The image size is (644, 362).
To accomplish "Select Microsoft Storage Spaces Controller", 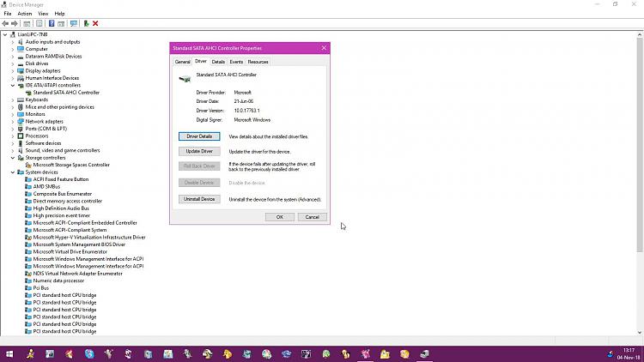I will tap(71, 165).
